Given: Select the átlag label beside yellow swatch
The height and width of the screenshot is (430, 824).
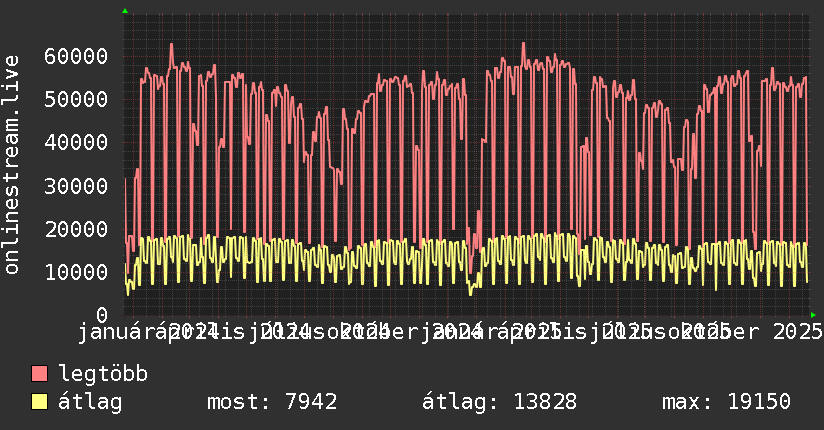Looking at the screenshot, I should [x=90, y=402].
